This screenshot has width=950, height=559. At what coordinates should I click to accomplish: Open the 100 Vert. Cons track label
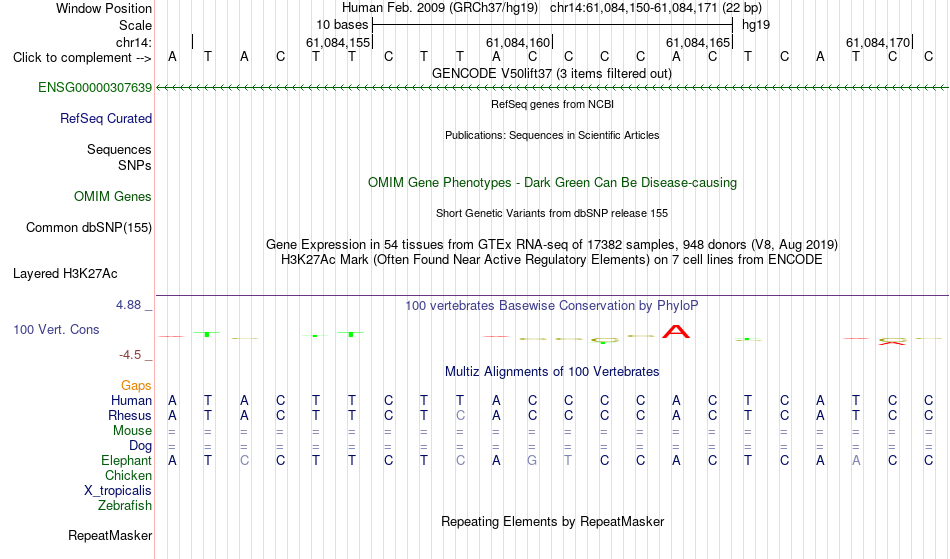[x=56, y=329]
